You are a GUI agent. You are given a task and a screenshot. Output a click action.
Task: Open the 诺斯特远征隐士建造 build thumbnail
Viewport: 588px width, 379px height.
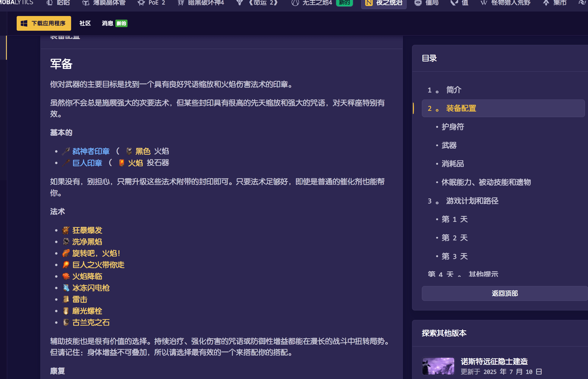(x=438, y=366)
